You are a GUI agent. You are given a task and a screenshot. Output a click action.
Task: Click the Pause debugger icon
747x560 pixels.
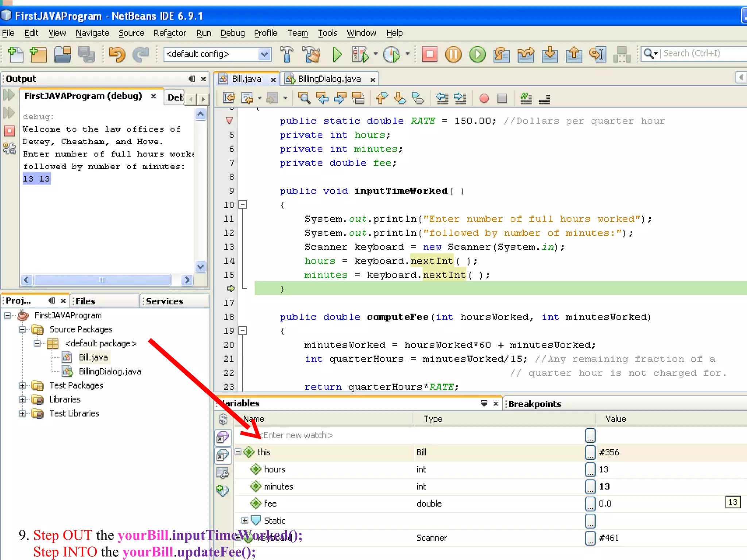click(453, 55)
